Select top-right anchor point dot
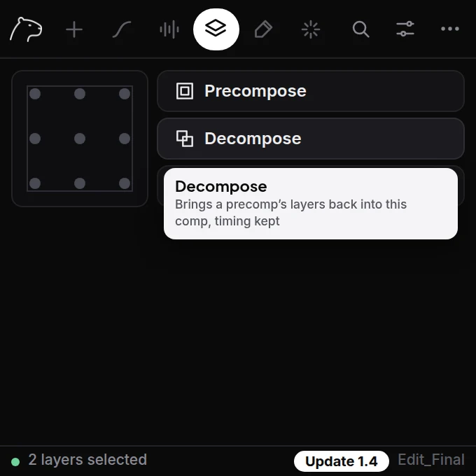 (x=125, y=94)
